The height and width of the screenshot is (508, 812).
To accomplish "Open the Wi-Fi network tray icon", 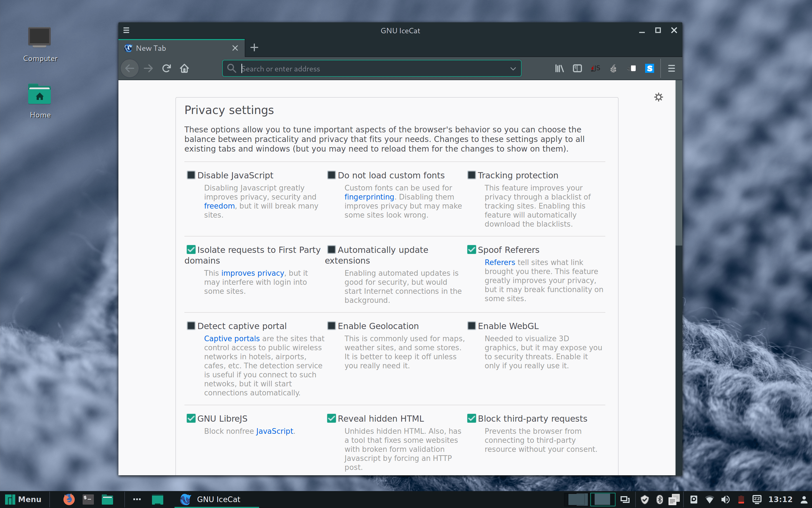I will point(709,500).
